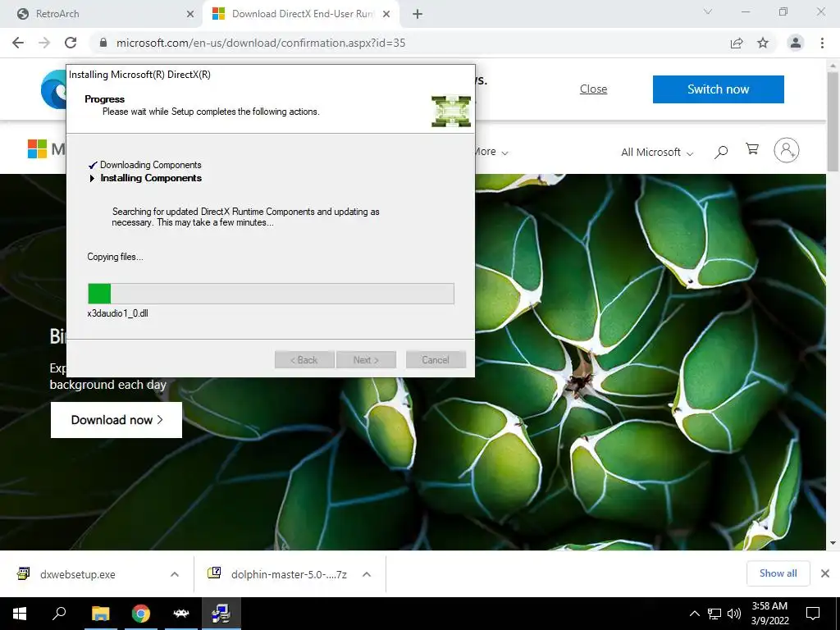Open the Chrome profile avatar

796,43
